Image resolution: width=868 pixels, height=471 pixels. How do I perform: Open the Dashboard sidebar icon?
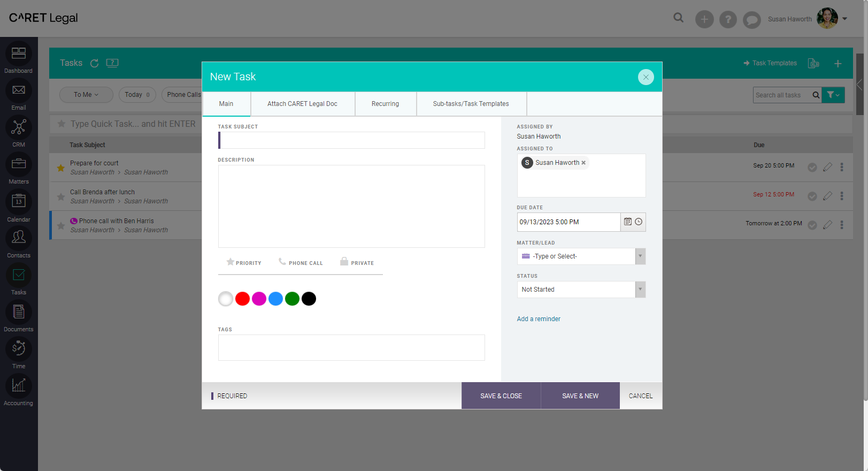pyautogui.click(x=19, y=54)
